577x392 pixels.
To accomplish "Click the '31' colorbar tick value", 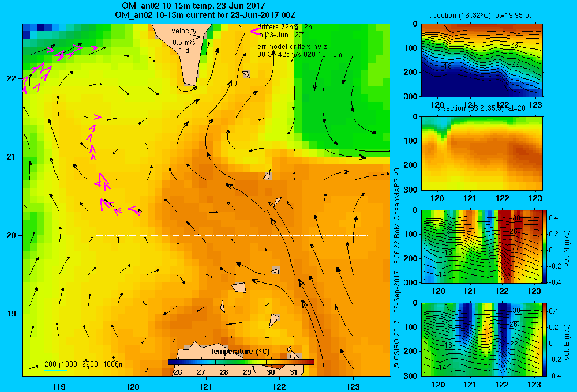I will coord(293,372).
